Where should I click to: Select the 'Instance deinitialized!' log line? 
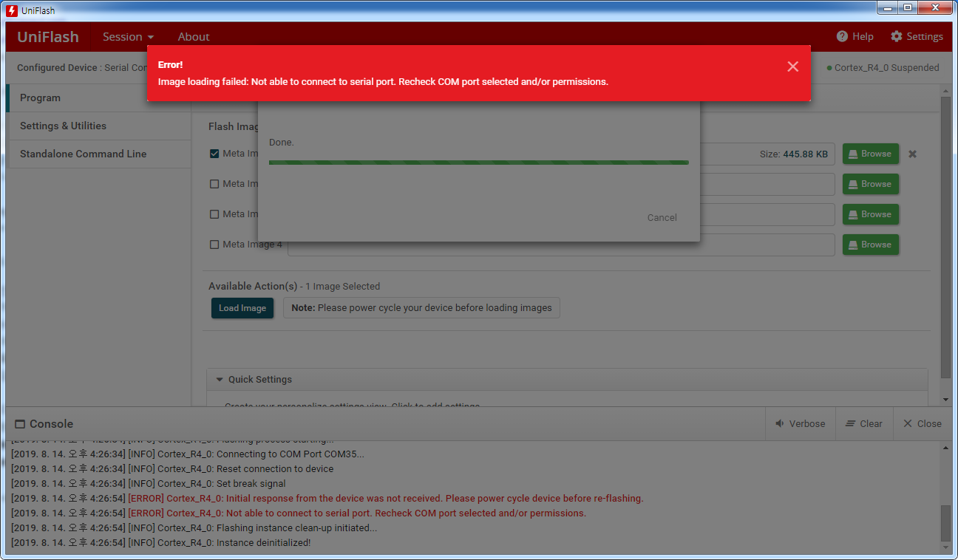click(161, 542)
